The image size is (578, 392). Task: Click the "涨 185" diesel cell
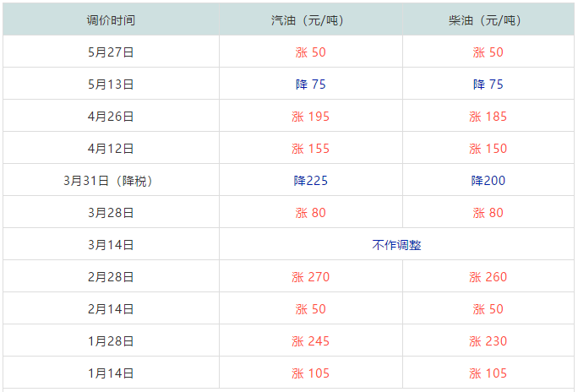(488, 116)
